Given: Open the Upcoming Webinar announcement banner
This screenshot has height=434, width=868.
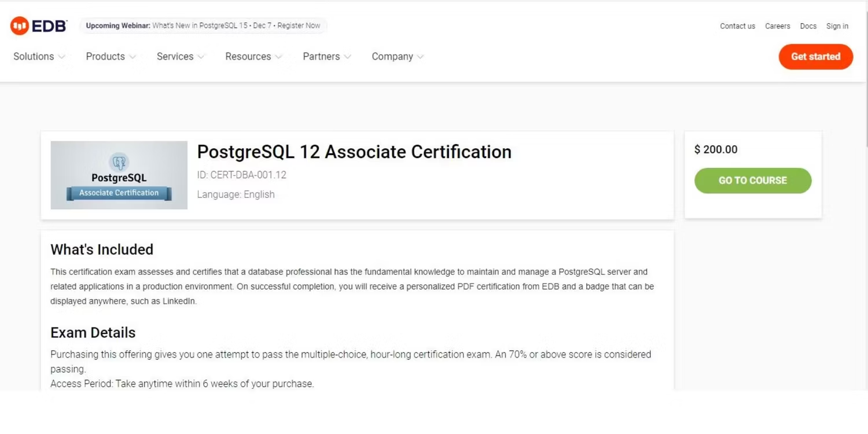Looking at the screenshot, I should point(203,25).
